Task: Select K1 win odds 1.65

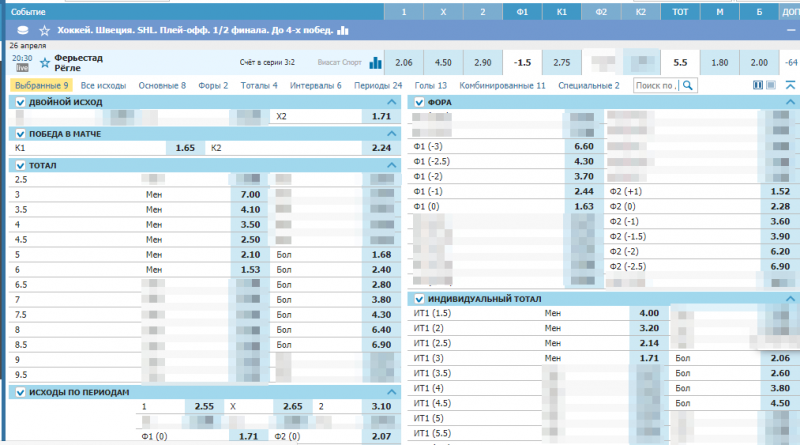Action: point(184,148)
